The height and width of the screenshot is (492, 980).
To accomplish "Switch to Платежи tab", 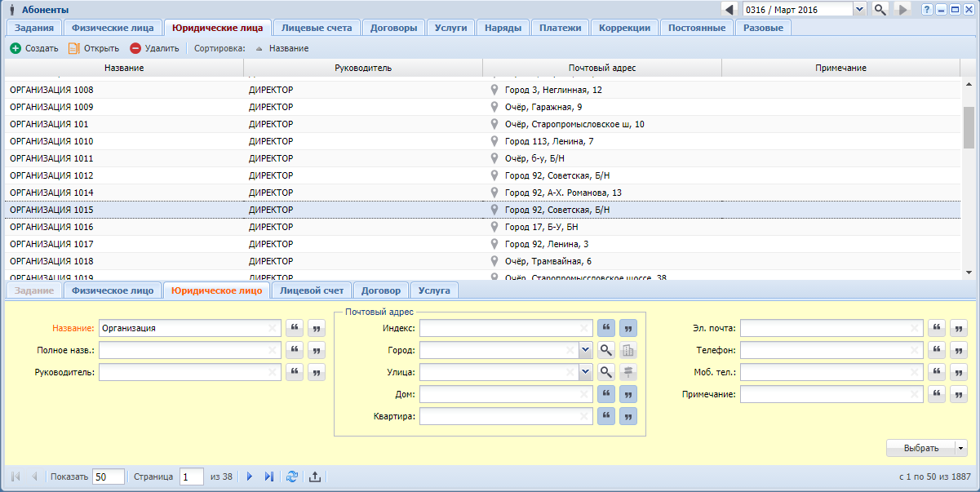I will coord(561,28).
